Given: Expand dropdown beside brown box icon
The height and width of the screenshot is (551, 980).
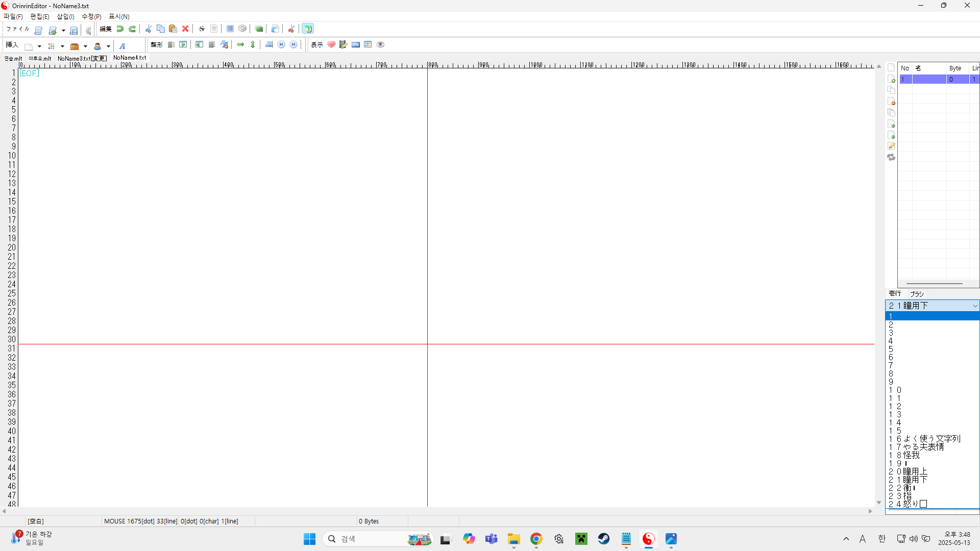Looking at the screenshot, I should coord(85,46).
